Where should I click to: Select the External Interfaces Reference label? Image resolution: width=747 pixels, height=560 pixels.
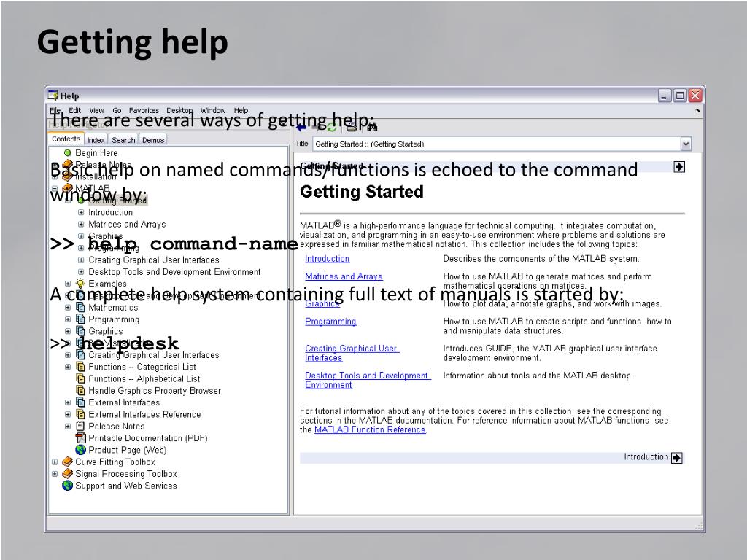click(x=145, y=415)
